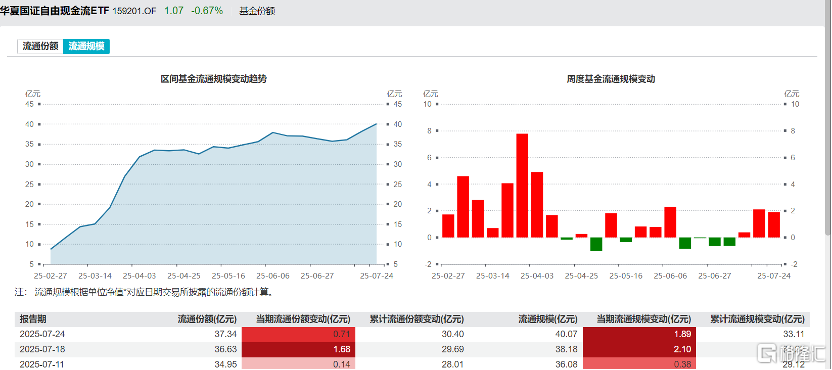Click the cumulative value 30.40
This screenshot has width=832, height=370.
[454, 334]
